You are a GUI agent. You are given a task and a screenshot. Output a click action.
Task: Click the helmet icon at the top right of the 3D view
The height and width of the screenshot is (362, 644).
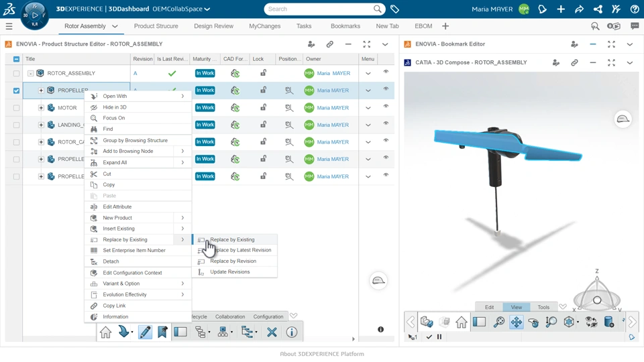click(x=623, y=119)
